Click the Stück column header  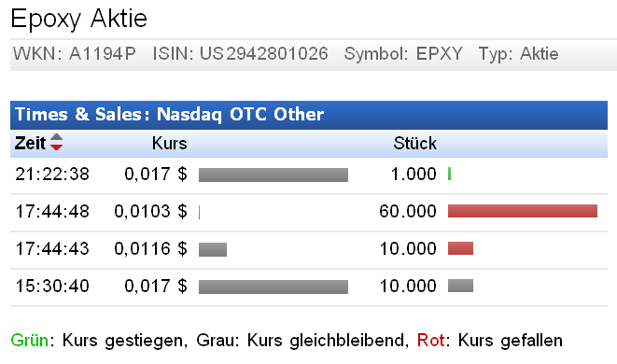pyautogui.click(x=414, y=143)
